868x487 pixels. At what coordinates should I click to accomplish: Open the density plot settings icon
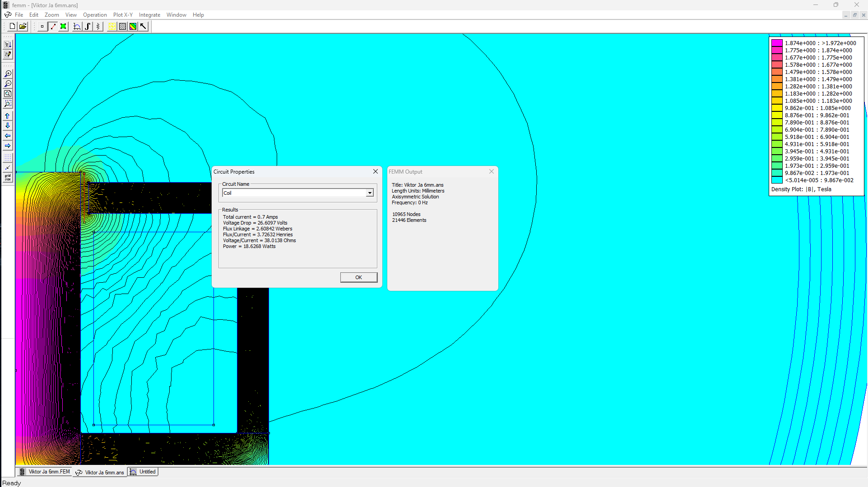[x=133, y=26]
